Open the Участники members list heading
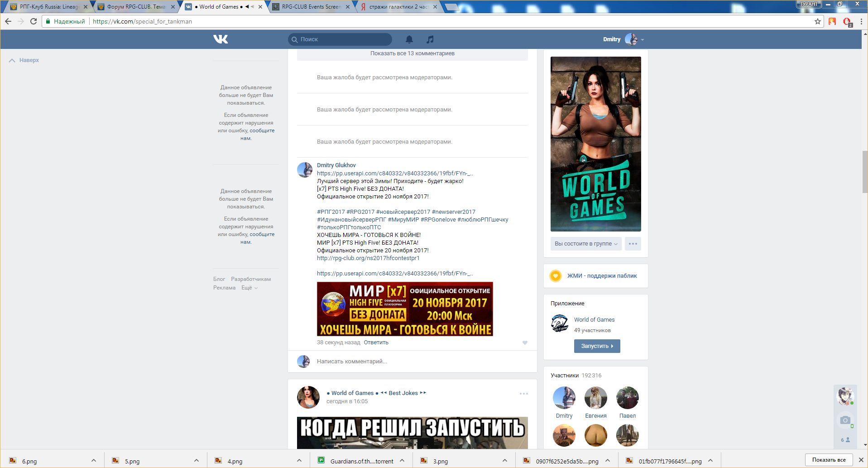Viewport: 868px width, 468px height. pyautogui.click(x=565, y=376)
